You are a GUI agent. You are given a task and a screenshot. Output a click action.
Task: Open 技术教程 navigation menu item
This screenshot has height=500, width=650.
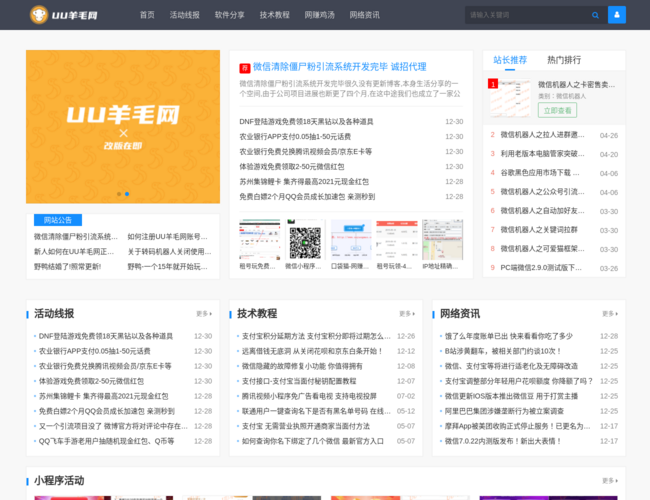coord(274,15)
